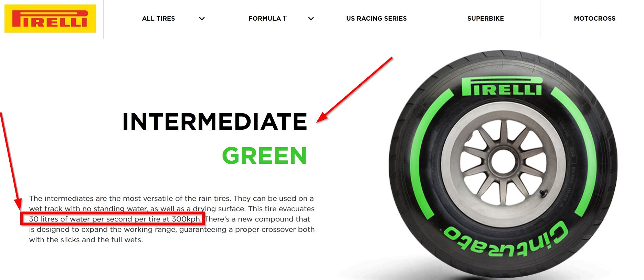Click the red arrow pointing at INTERMEDIATE
The width and height of the screenshot is (644, 280).
(x=355, y=89)
